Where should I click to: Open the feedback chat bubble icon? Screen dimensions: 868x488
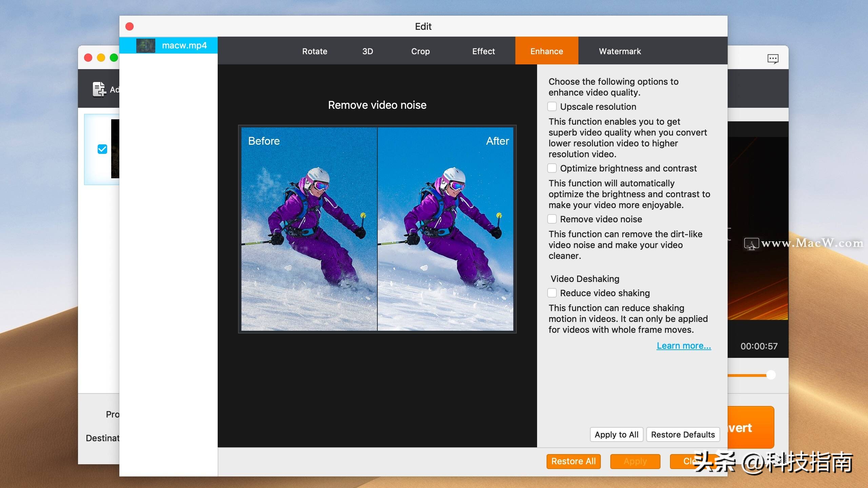[773, 59]
